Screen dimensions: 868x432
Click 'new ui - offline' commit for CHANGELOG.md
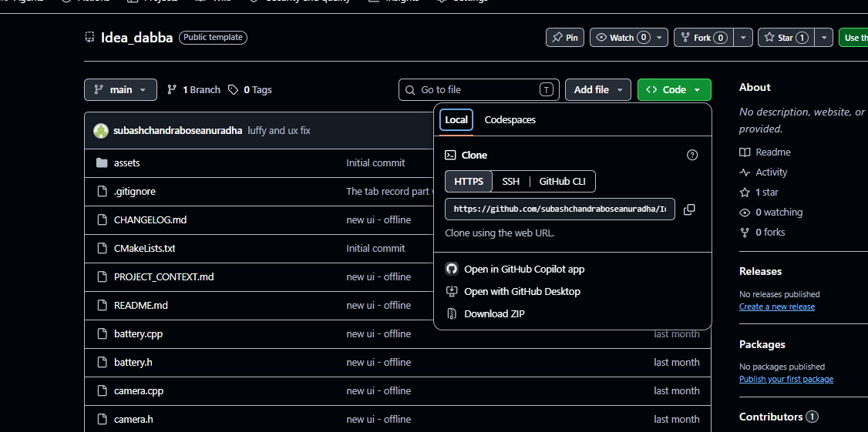378,220
